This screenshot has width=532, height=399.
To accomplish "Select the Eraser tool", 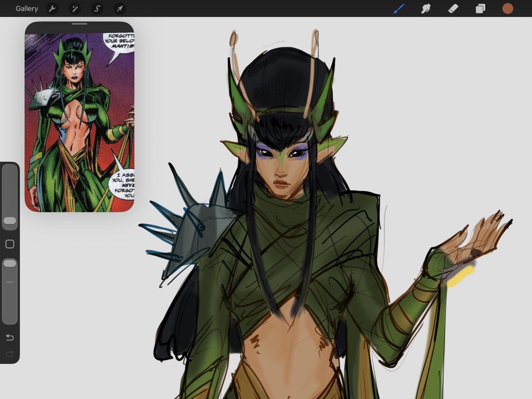I will [453, 8].
